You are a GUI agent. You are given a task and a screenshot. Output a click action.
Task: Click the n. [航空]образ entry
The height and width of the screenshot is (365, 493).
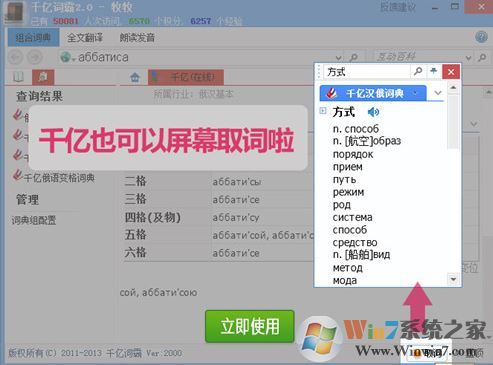pyautogui.click(x=367, y=141)
